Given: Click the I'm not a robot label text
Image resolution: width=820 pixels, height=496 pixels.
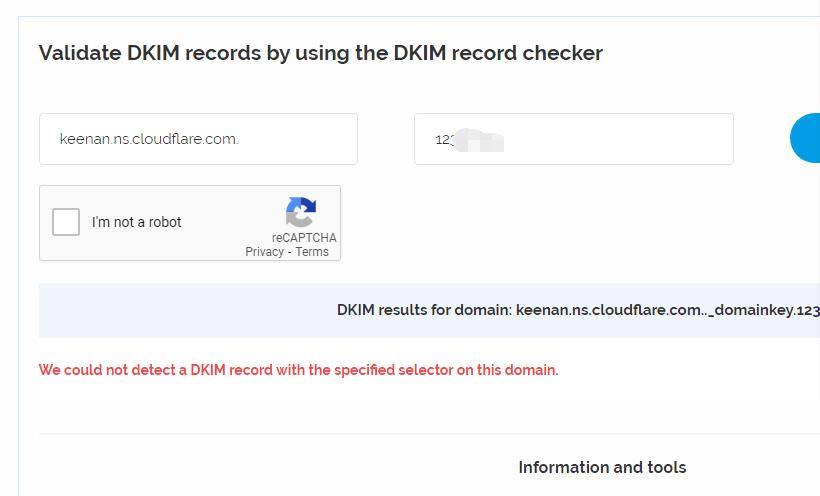Looking at the screenshot, I should [x=136, y=222].
